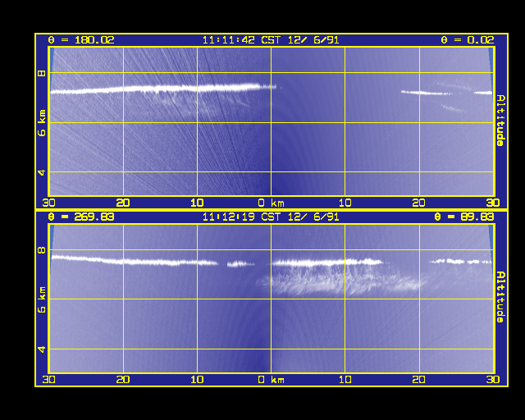Select the 8 altitude tick in the 11:11:42 panel

42,73
